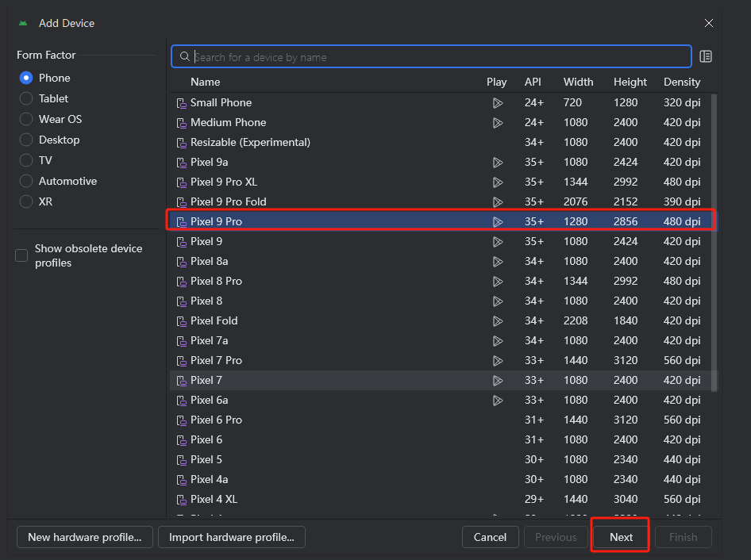This screenshot has width=751, height=560.
Task: Click the Pixel 5 device icon
Action: 182,460
